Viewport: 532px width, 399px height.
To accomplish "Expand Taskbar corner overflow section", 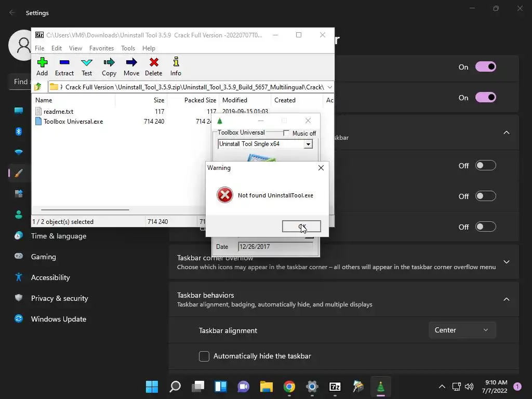I will click(506, 262).
